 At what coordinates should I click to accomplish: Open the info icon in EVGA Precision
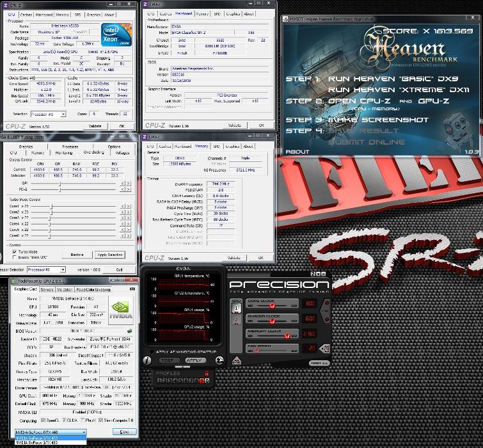click(x=147, y=360)
